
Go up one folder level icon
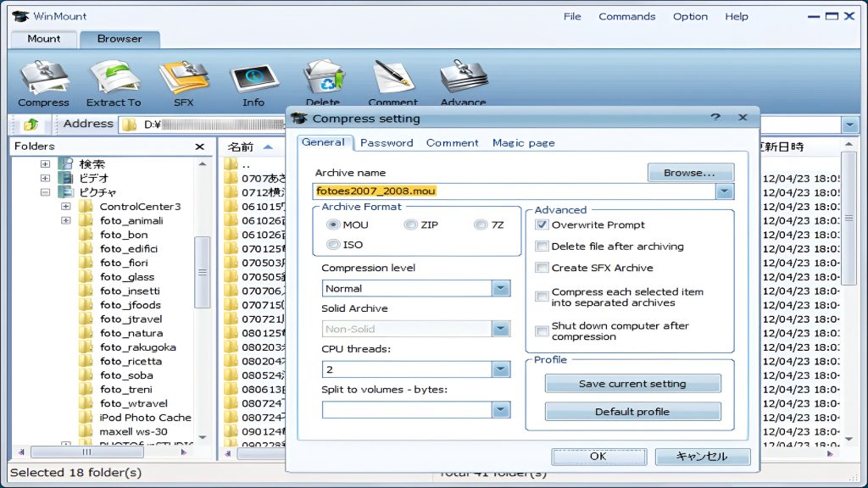point(31,125)
